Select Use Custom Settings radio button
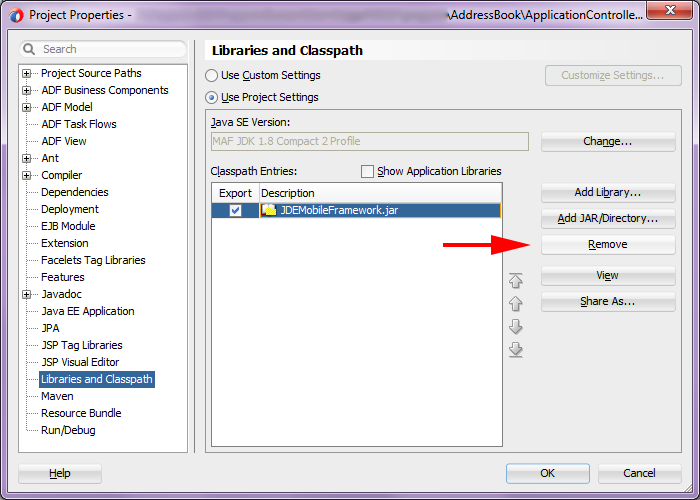 211,75
